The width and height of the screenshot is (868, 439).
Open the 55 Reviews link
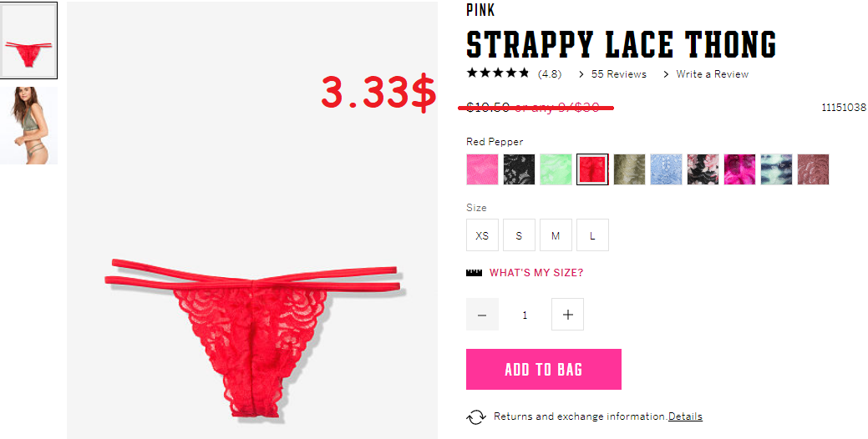tap(618, 74)
